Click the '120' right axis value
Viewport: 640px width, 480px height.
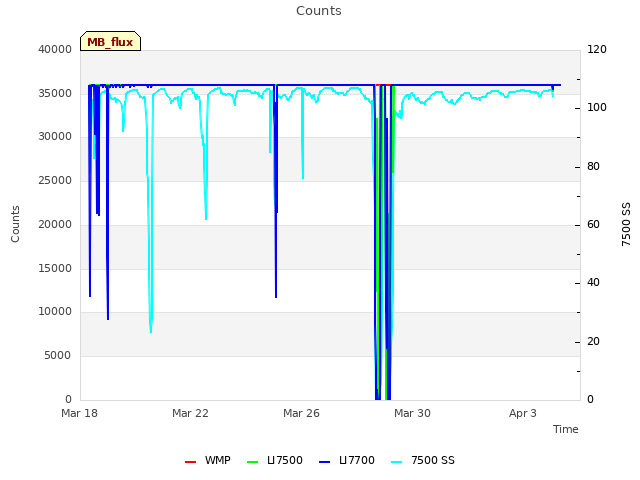click(597, 49)
